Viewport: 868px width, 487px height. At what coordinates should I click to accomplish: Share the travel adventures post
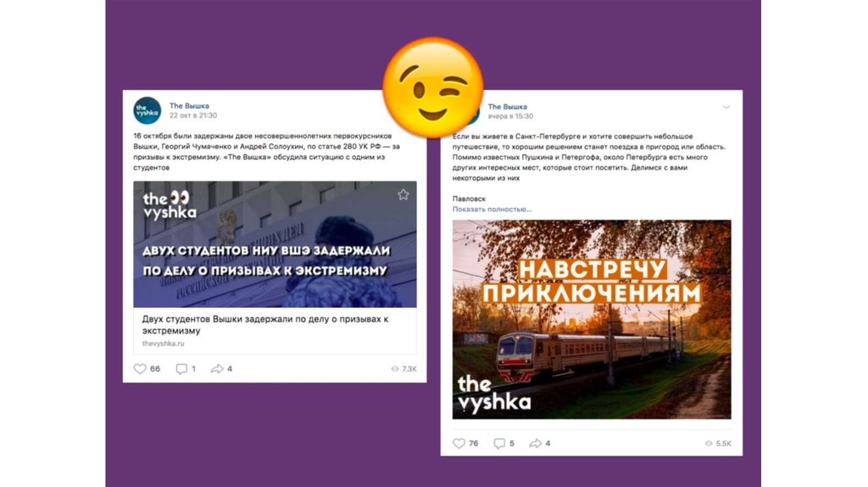click(540, 443)
